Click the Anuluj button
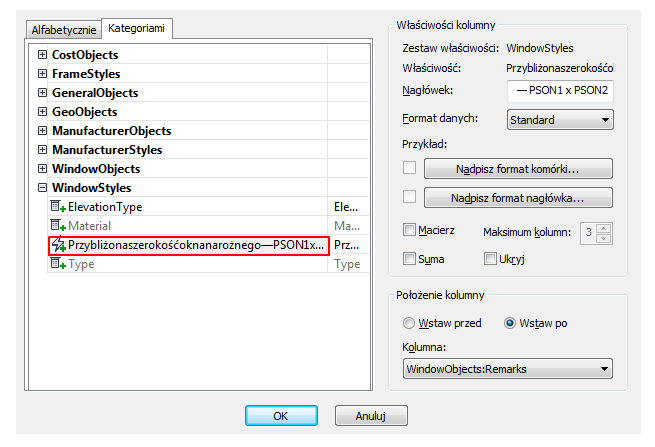655x447 pixels. (x=371, y=416)
